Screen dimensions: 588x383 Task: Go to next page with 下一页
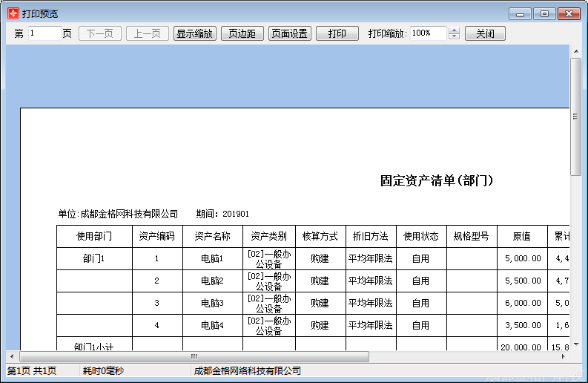click(x=99, y=33)
